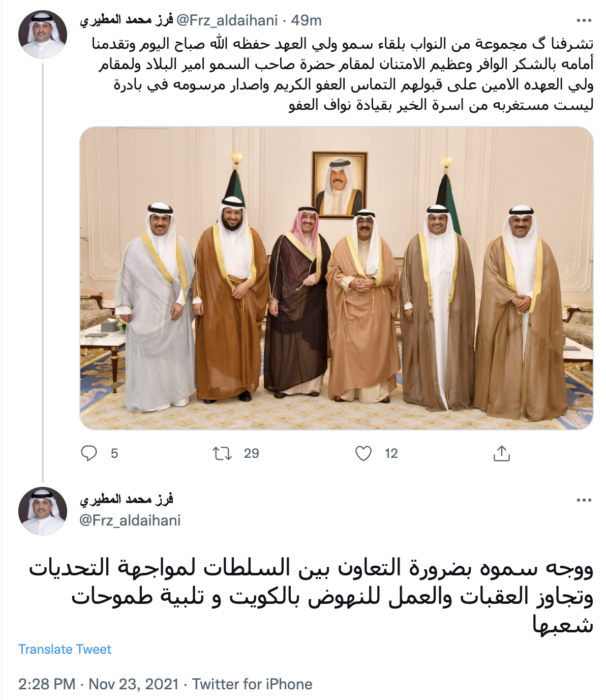Click the Translate Tweet link
The image size is (606, 700).
[65, 649]
